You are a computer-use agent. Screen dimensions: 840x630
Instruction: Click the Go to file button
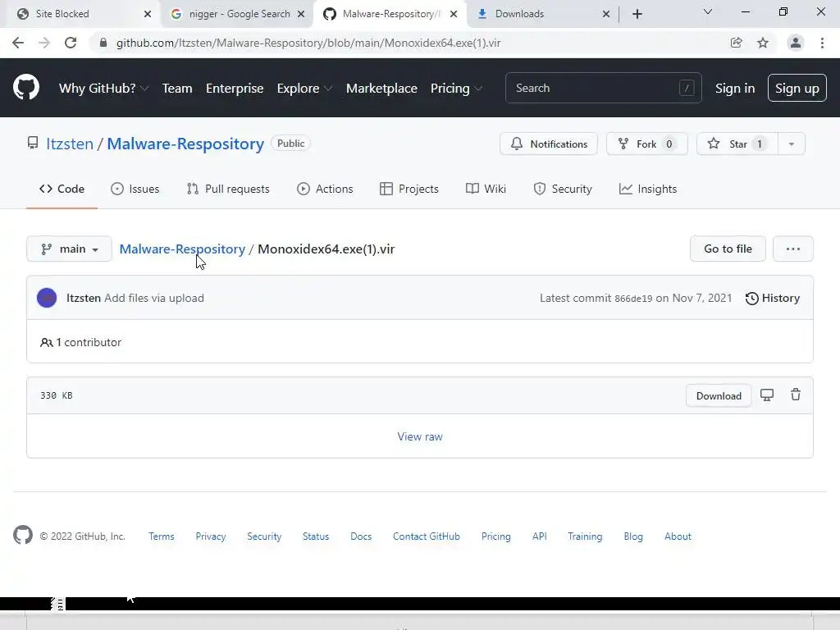[x=728, y=249]
